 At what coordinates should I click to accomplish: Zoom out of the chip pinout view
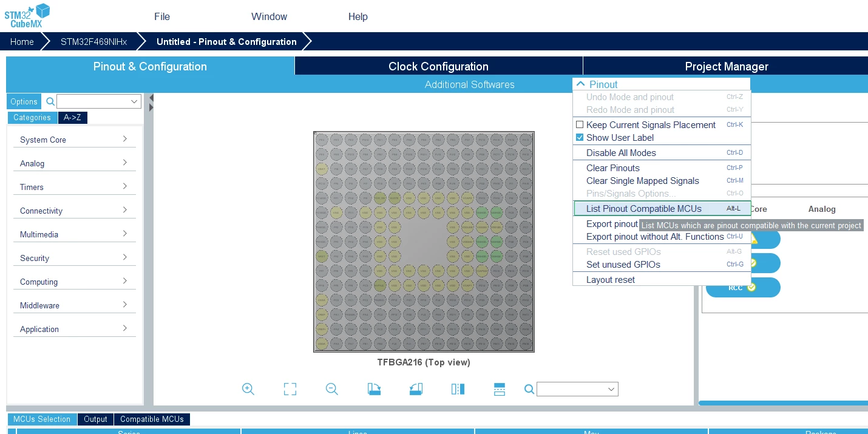331,389
